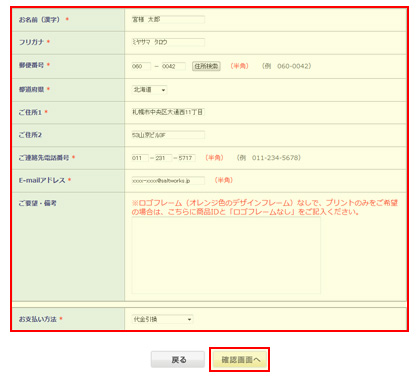Click the ご住所2 building input field

point(168,135)
